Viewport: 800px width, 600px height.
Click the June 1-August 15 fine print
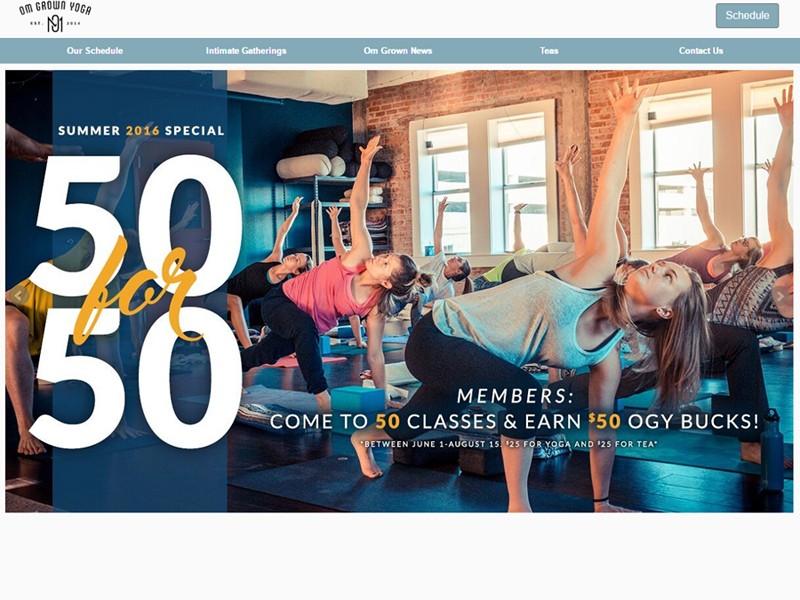[509, 444]
